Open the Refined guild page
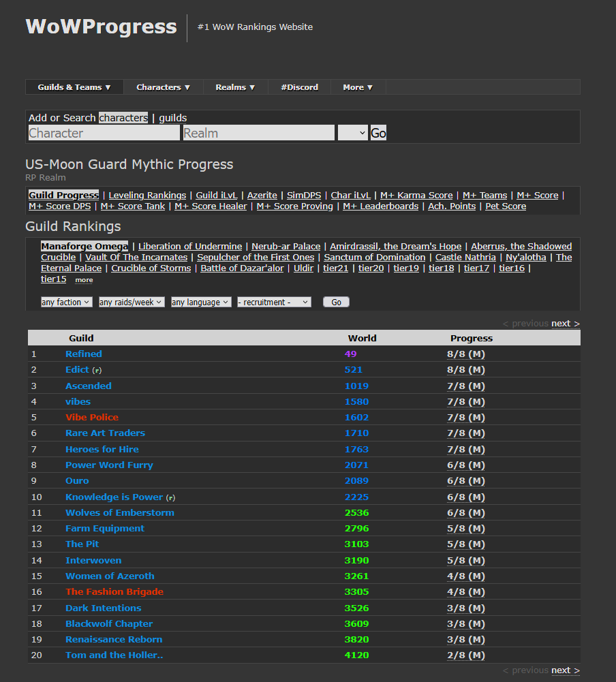This screenshot has height=682, width=616. [x=84, y=354]
